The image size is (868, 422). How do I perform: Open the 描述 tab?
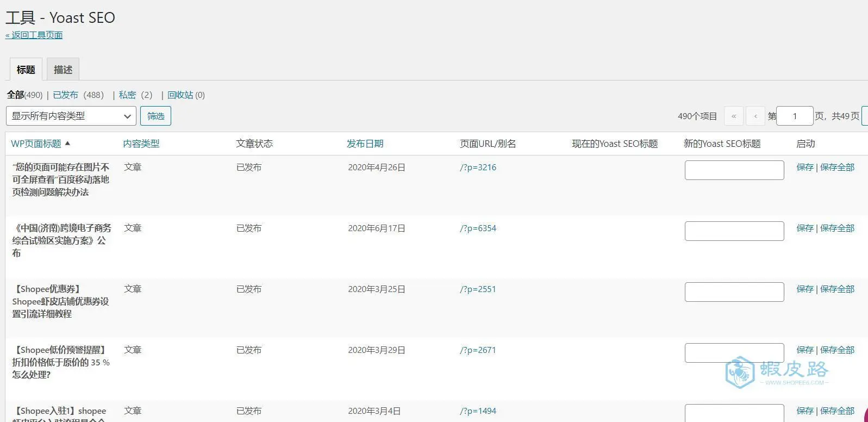63,70
